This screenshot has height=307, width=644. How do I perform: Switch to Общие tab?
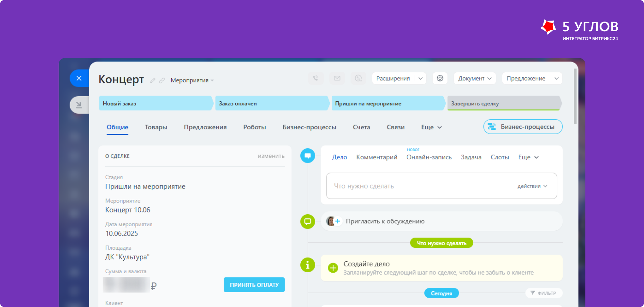click(117, 127)
